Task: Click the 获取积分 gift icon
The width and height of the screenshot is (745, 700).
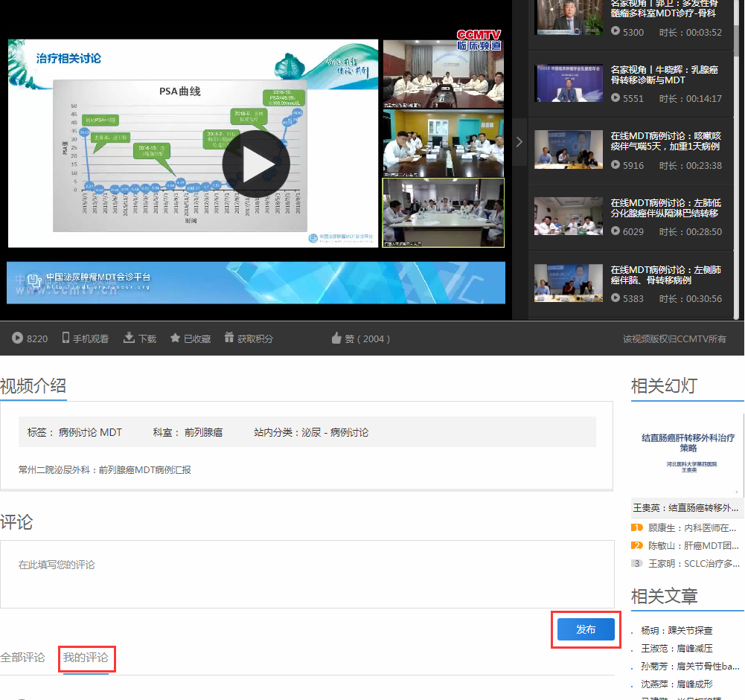Action: 229,338
